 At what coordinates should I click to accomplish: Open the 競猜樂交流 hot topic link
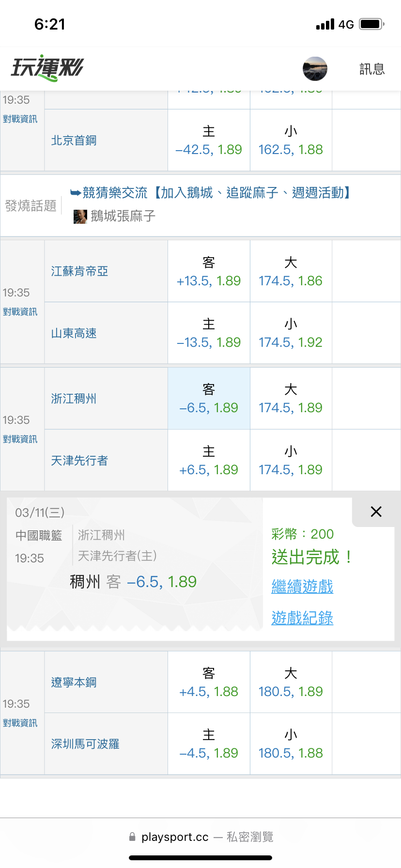211,193
